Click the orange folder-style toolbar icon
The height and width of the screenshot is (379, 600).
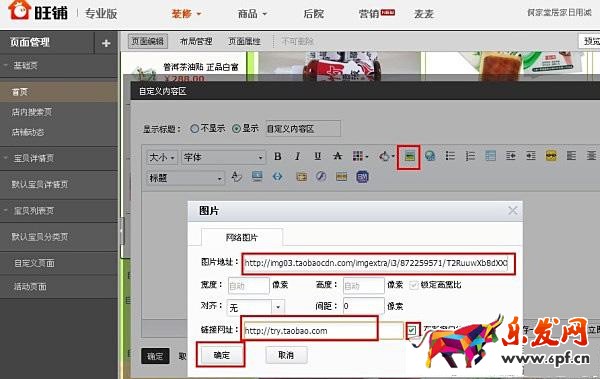click(302, 177)
